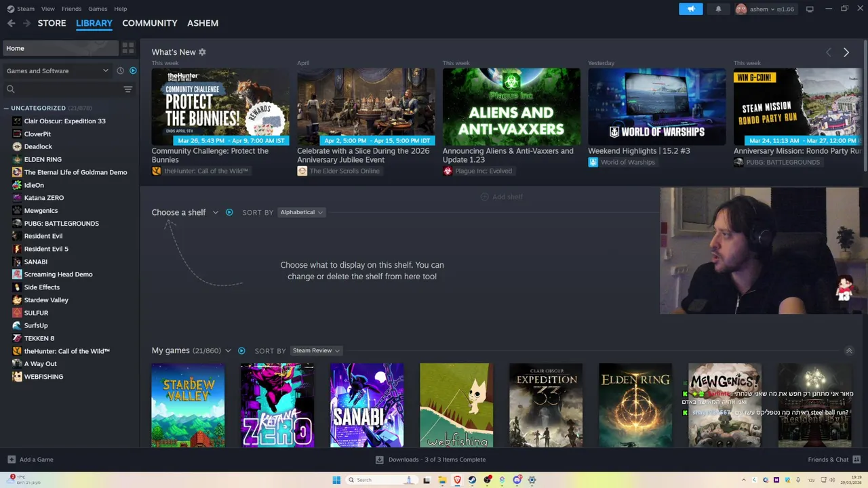Open Aliens and Anti-Vaxxers news thumbnail

click(511, 106)
